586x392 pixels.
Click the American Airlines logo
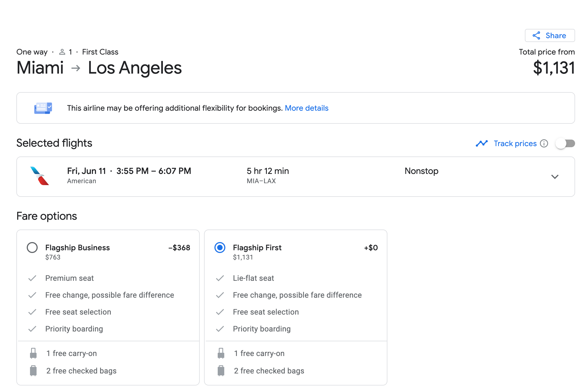tap(40, 176)
